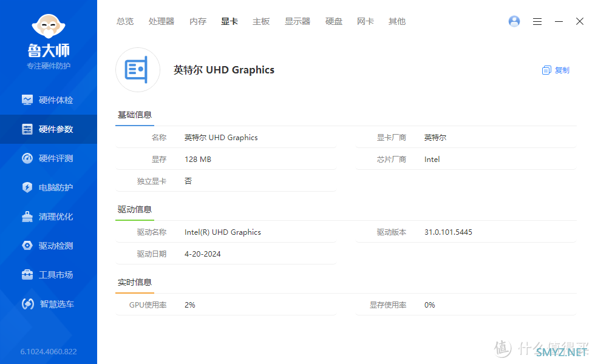
Task: Switch to the 总览 tab
Action: tap(125, 22)
